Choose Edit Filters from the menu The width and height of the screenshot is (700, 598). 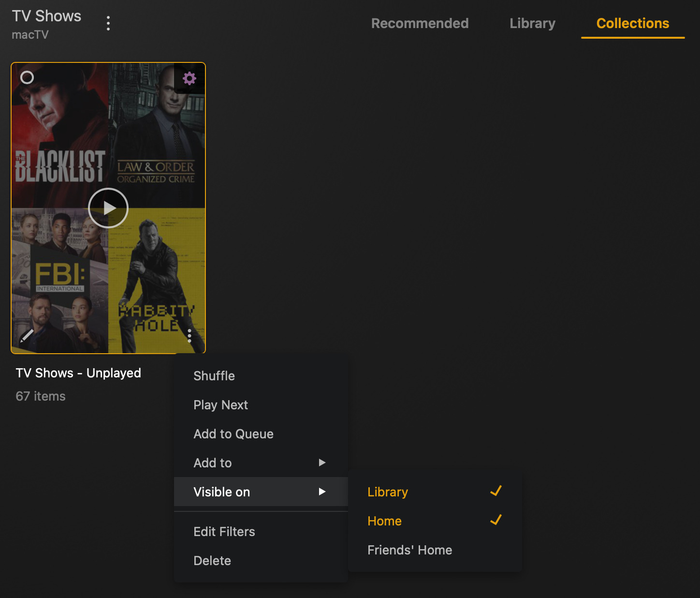[x=261, y=532]
